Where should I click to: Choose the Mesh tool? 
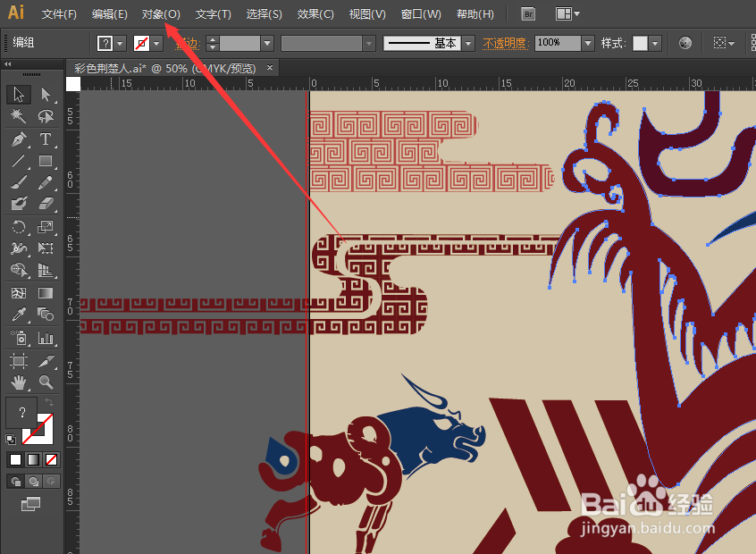[x=19, y=293]
